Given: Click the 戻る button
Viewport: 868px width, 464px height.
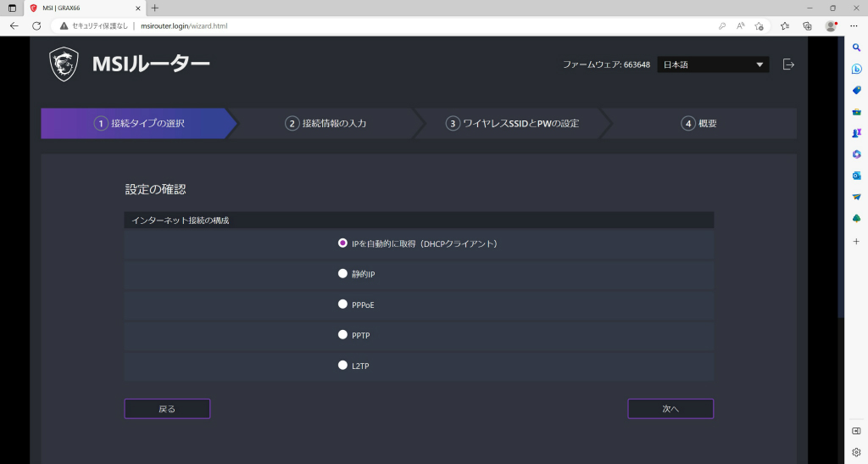Looking at the screenshot, I should 167,409.
